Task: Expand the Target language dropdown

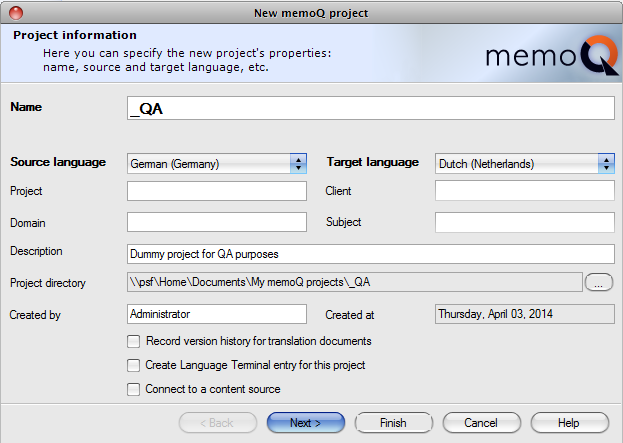Action: 524,163
